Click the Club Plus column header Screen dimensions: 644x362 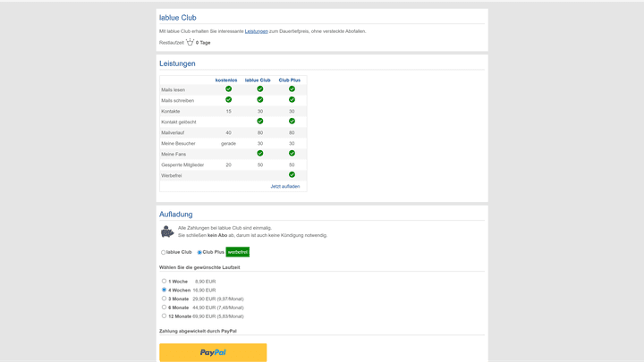(290, 80)
